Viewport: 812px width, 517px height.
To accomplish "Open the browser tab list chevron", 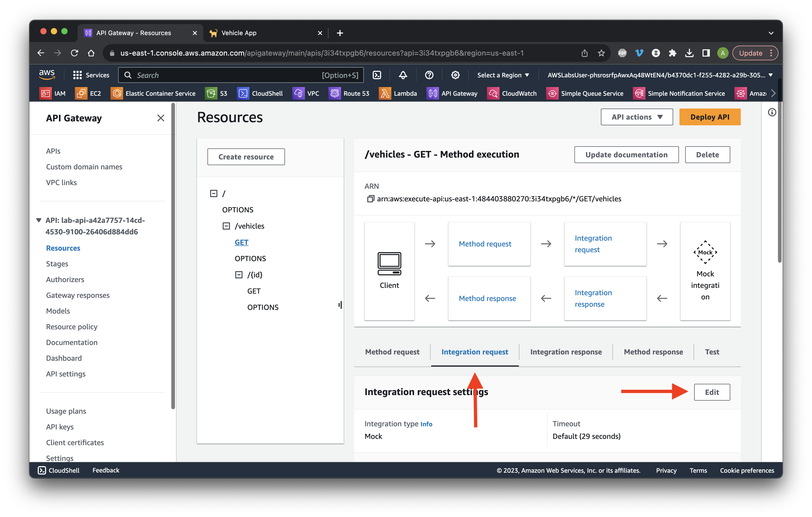I will click(x=771, y=33).
